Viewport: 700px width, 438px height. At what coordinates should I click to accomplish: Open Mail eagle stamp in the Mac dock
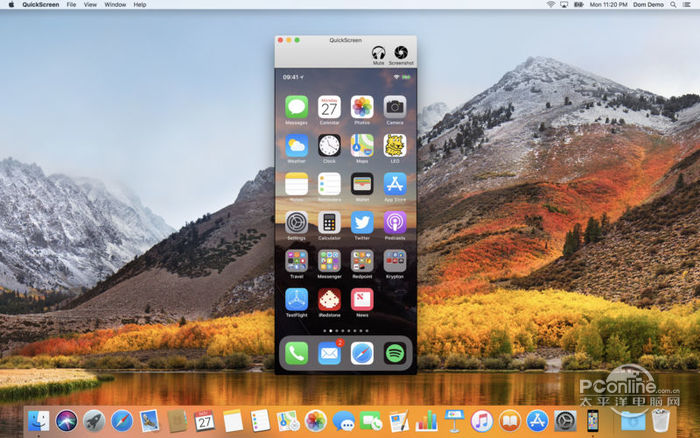[x=149, y=421]
